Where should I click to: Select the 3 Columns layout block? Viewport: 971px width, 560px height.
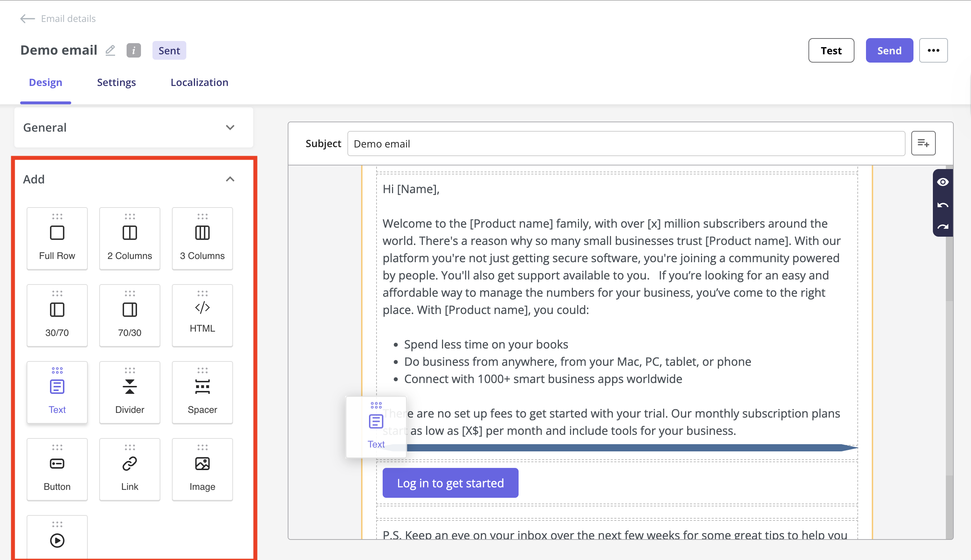point(202,238)
